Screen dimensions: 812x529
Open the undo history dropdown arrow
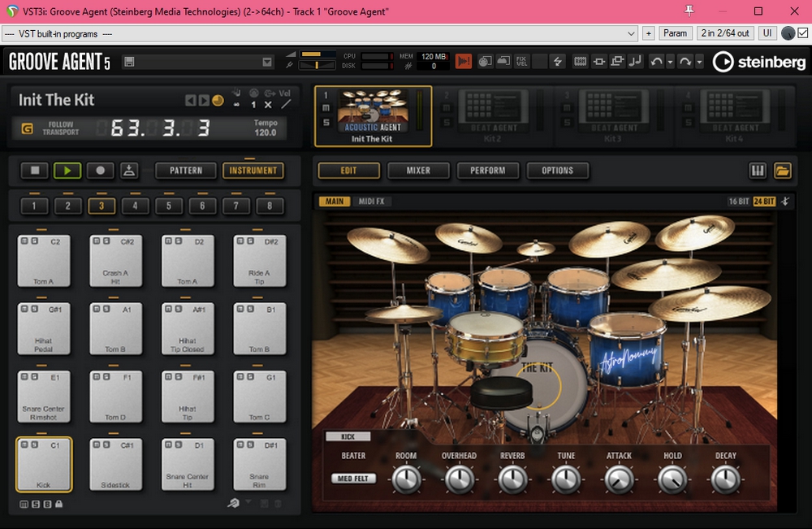[670, 62]
